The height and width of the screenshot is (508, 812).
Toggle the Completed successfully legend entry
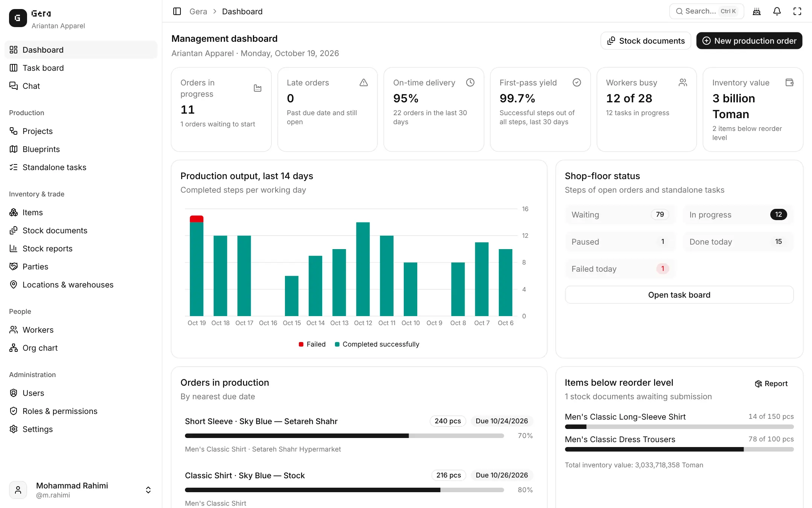click(x=377, y=344)
